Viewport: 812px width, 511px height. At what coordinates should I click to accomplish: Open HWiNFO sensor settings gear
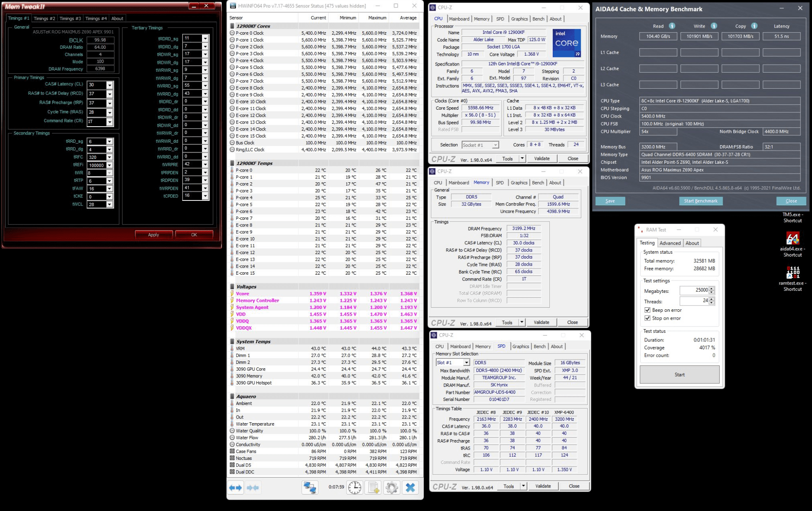pyautogui.click(x=392, y=488)
